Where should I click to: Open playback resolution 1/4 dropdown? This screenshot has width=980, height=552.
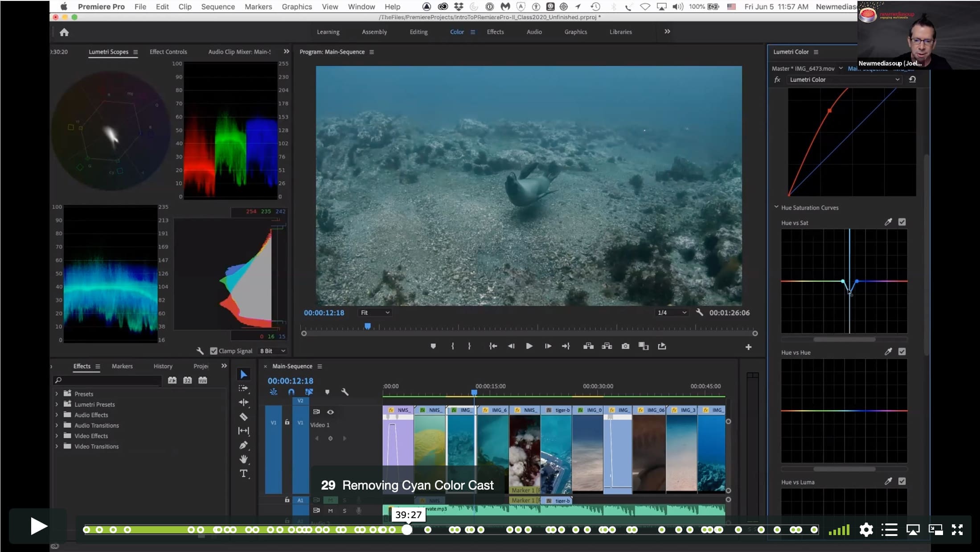pyautogui.click(x=672, y=313)
